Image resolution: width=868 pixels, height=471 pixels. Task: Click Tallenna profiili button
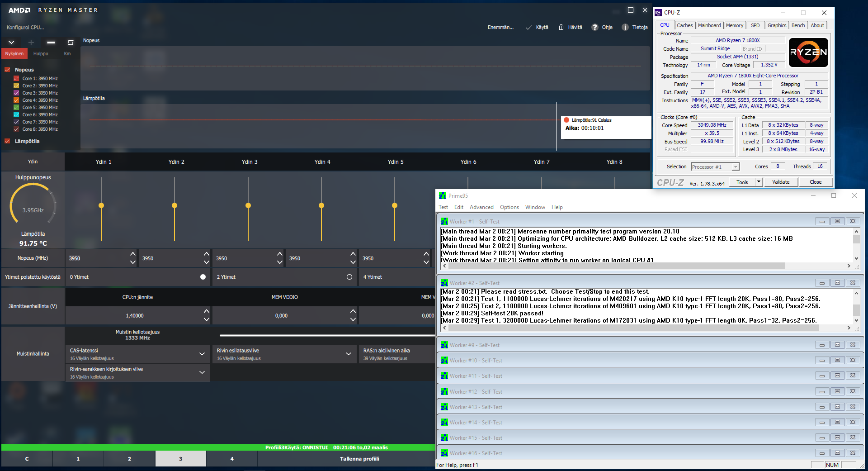[359, 459]
